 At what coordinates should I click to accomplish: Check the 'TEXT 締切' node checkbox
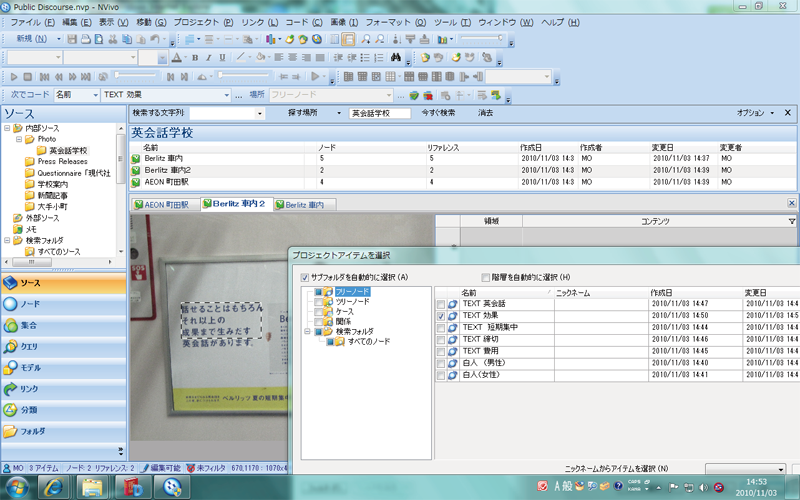(x=441, y=340)
